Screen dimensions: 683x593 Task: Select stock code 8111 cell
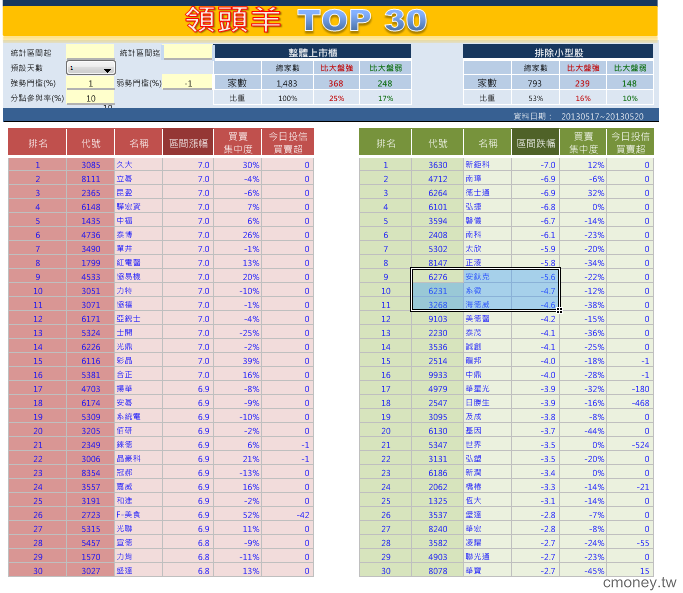(91, 179)
